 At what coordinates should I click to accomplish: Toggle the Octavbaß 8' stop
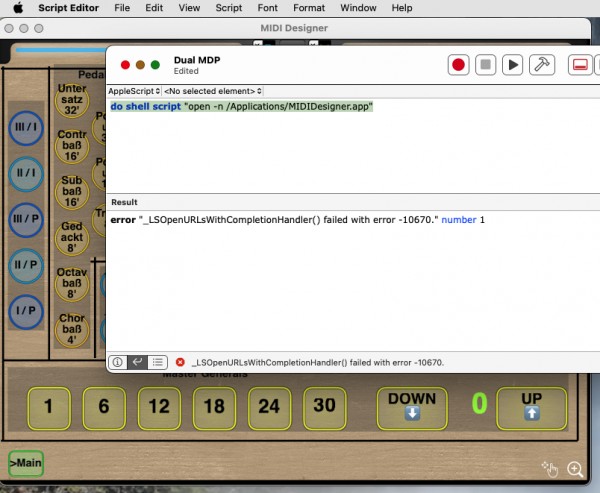(72, 284)
